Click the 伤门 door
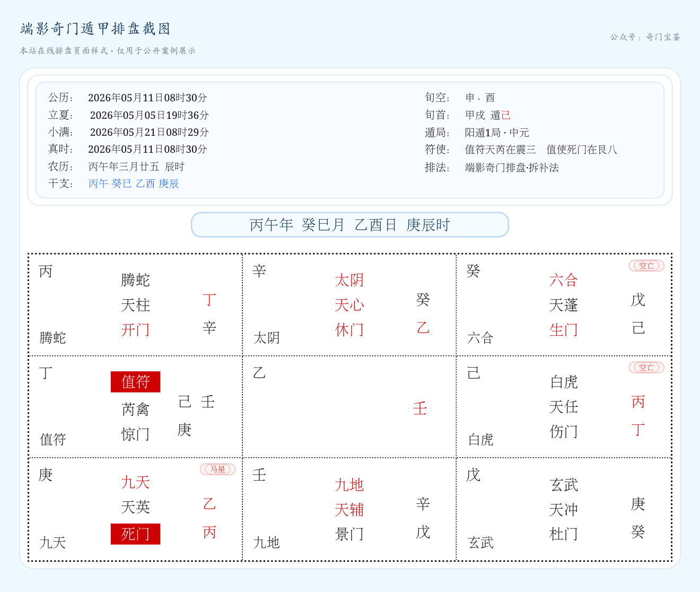700x592 pixels. [564, 432]
